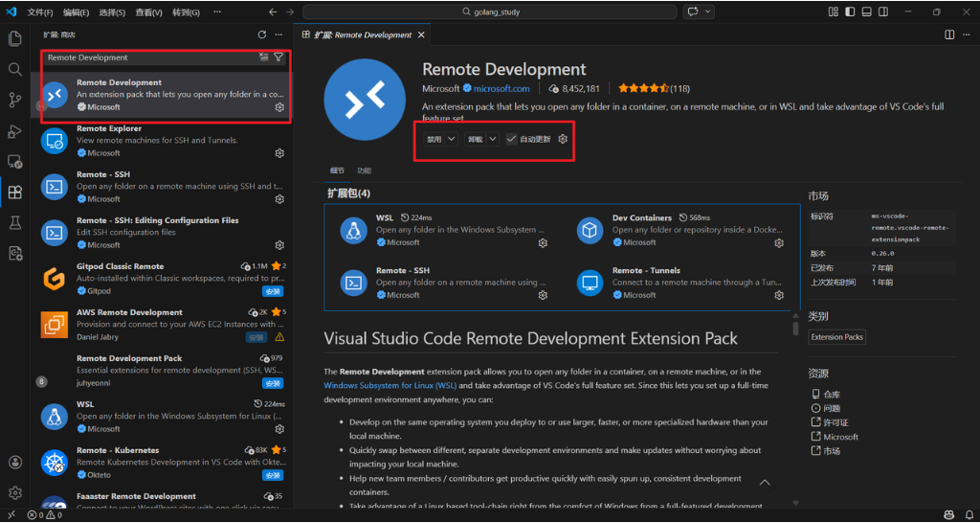Image resolution: width=980 pixels, height=523 pixels.
Task: Open the 编辑(E) menu
Action: (77, 12)
